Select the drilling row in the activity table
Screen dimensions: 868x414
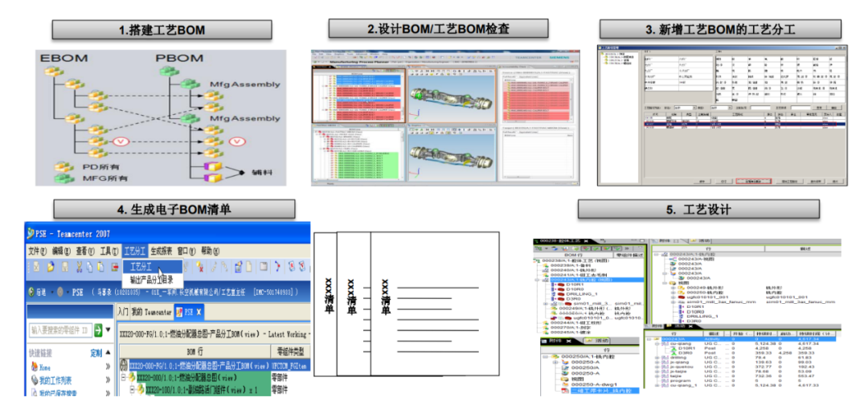coord(742,358)
